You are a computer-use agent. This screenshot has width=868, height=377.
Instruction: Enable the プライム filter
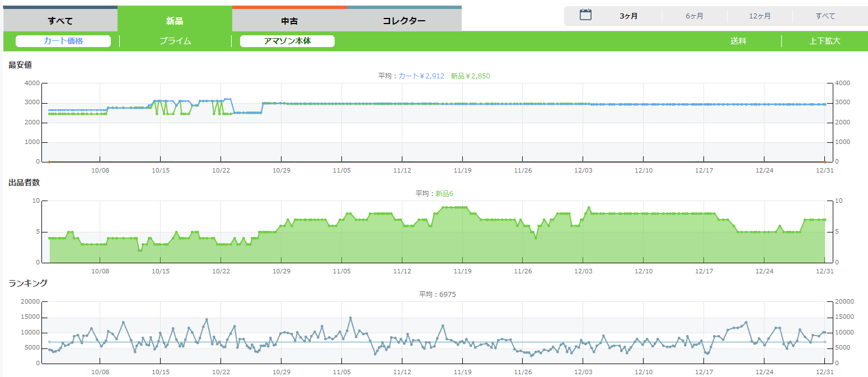click(x=175, y=41)
